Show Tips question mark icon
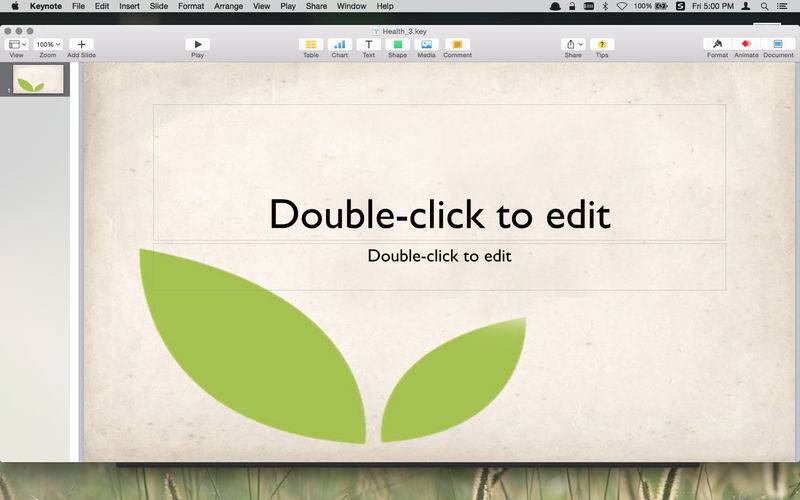Viewport: 800px width, 500px height. (x=602, y=44)
